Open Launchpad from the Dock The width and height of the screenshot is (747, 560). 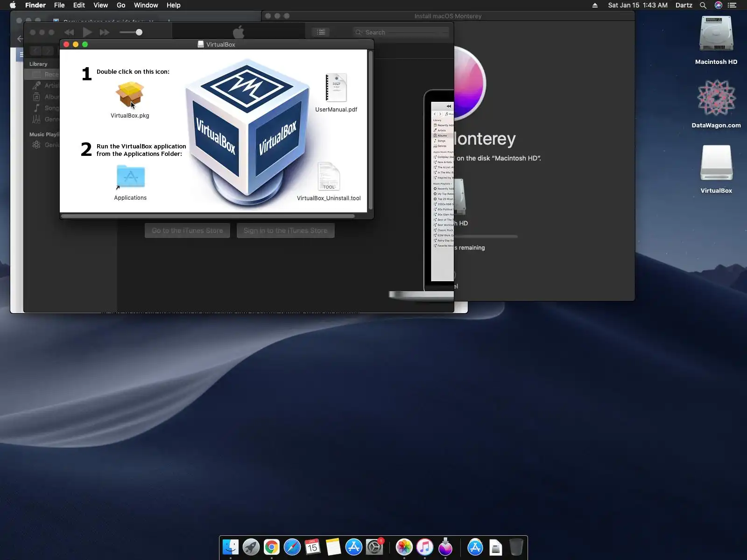(x=251, y=547)
